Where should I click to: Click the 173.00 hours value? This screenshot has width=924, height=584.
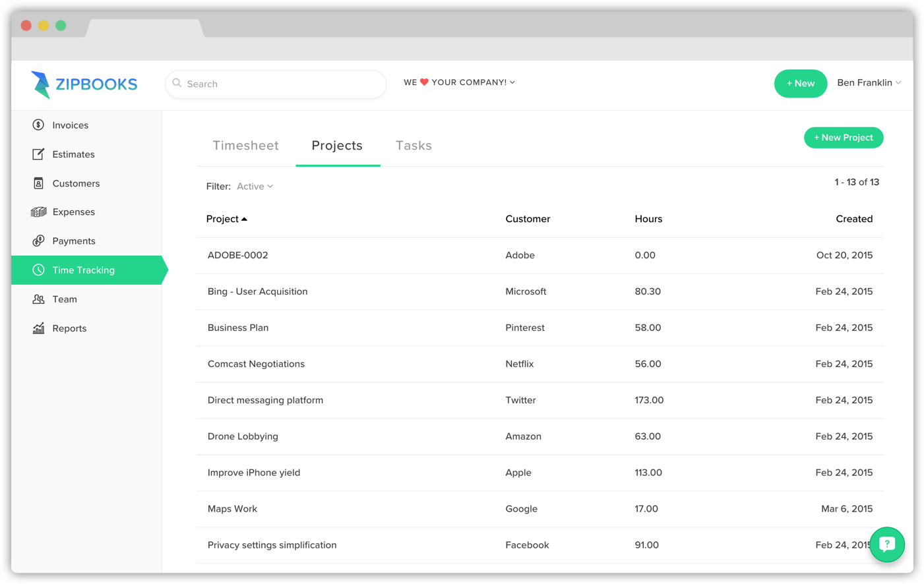(x=649, y=400)
